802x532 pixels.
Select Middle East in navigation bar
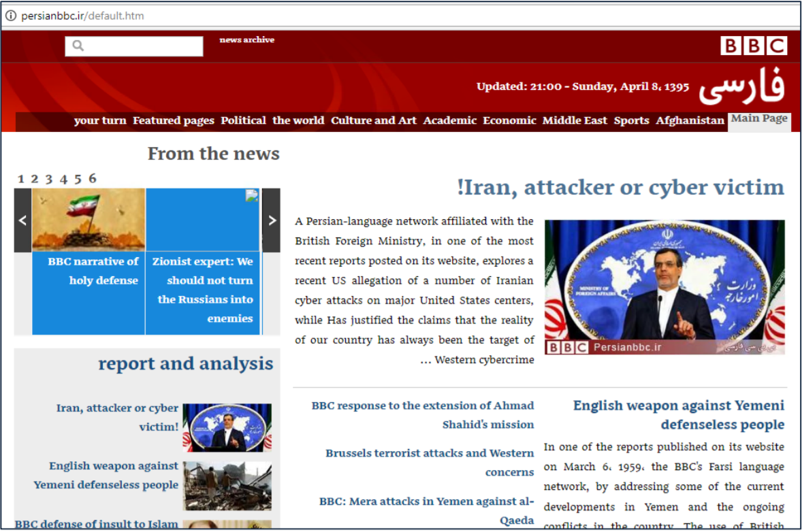coord(575,120)
